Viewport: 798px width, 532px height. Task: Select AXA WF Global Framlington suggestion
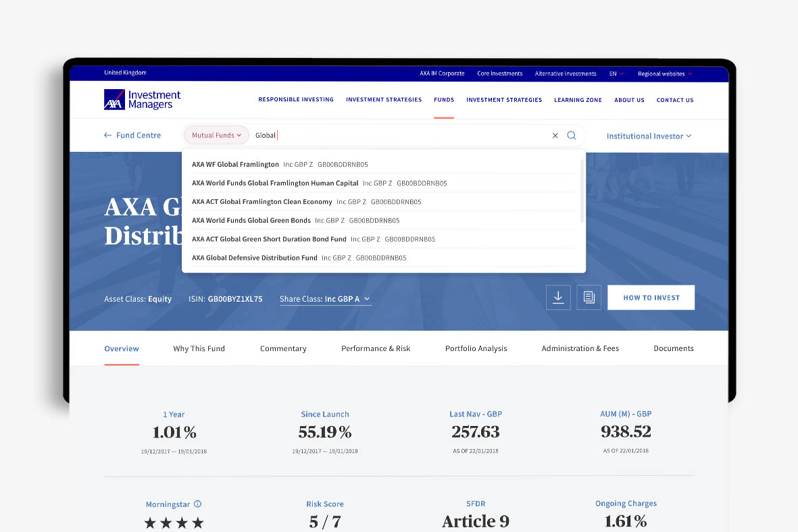384,164
